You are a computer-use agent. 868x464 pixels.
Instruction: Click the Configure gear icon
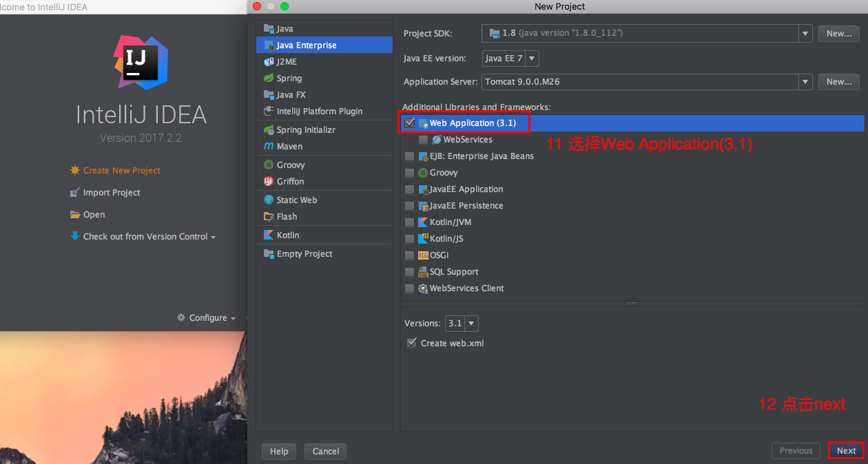coord(181,318)
